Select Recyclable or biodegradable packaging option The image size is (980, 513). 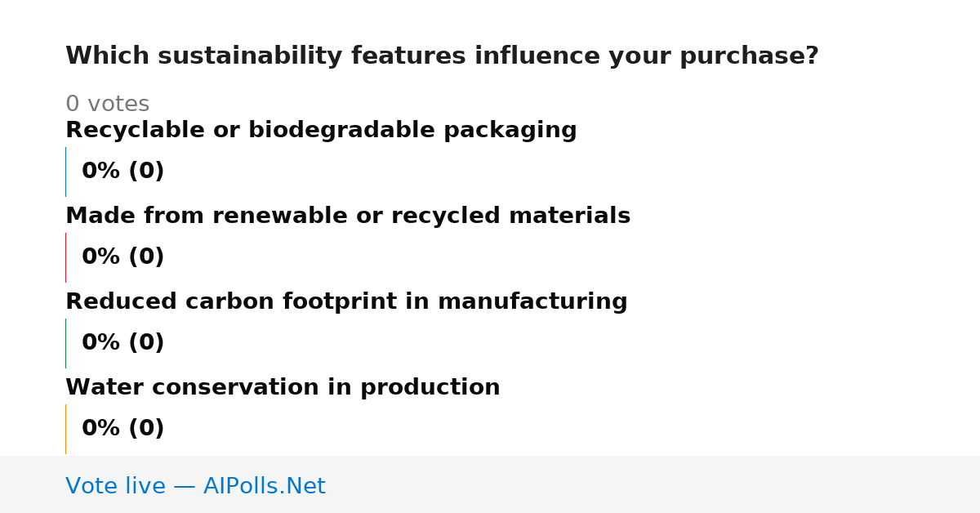coord(321,131)
